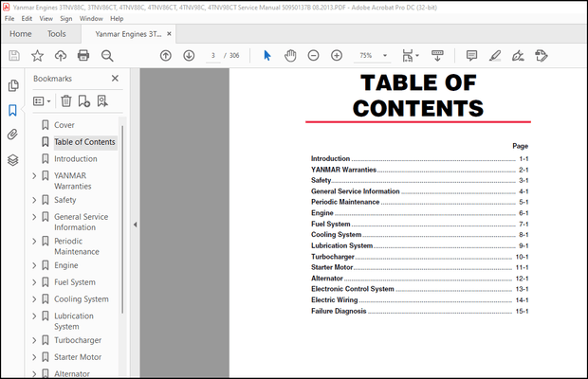
Task: Open page thumbnails panel
Action: (x=13, y=86)
